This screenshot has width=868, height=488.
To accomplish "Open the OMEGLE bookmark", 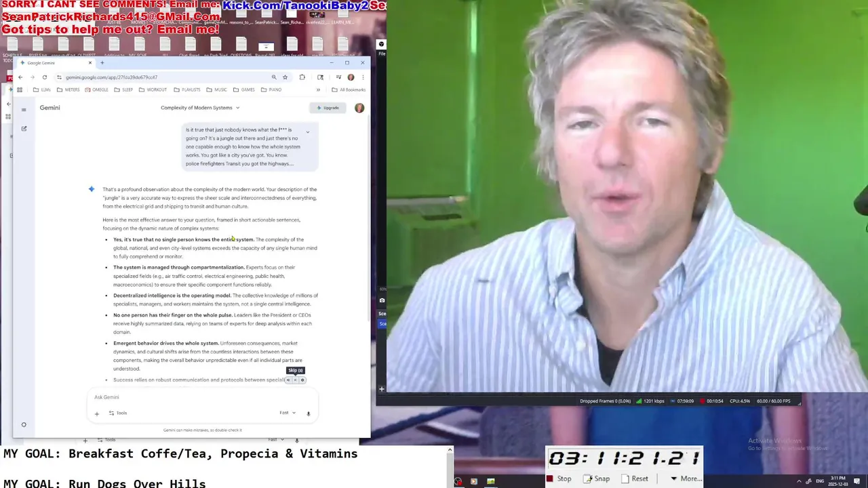I will 96,89.
